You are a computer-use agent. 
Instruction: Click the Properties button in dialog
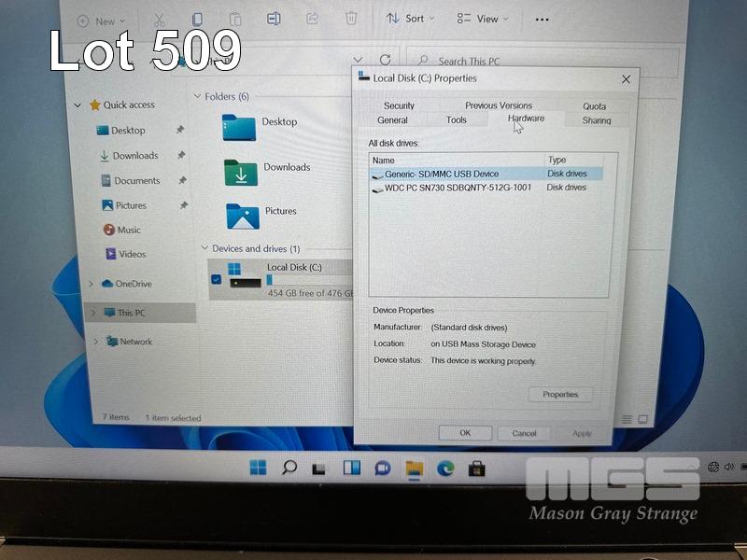(560, 395)
